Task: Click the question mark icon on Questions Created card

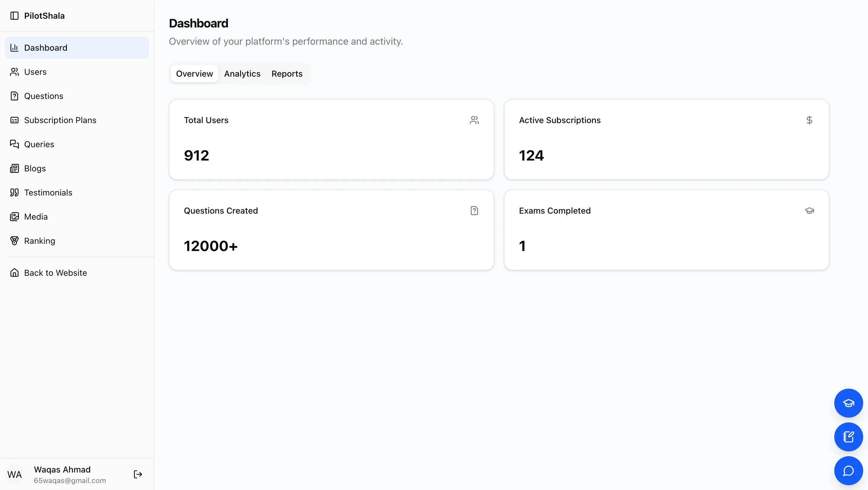Action: pyautogui.click(x=474, y=210)
